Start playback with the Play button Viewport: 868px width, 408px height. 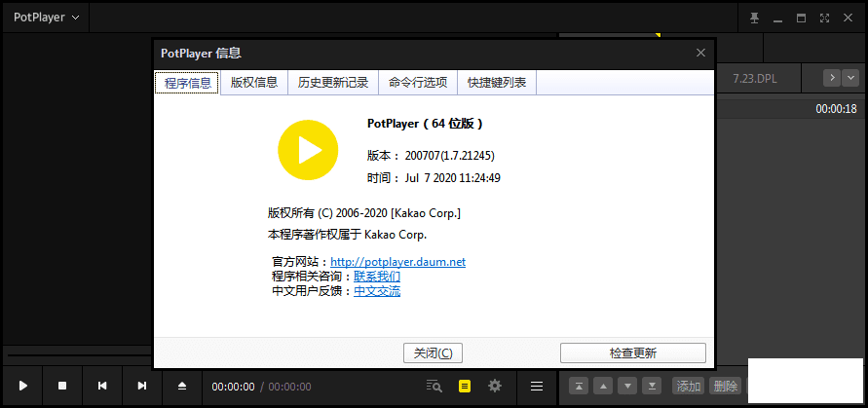23,386
